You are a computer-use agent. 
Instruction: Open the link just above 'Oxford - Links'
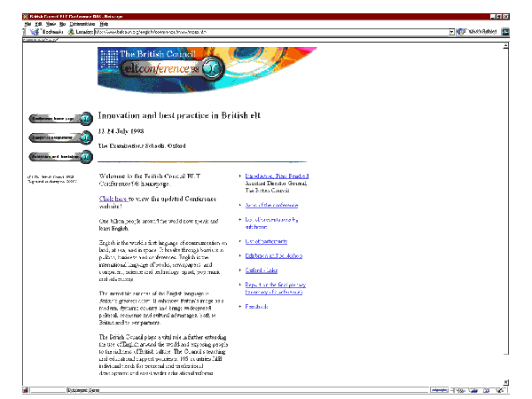[x=274, y=256]
